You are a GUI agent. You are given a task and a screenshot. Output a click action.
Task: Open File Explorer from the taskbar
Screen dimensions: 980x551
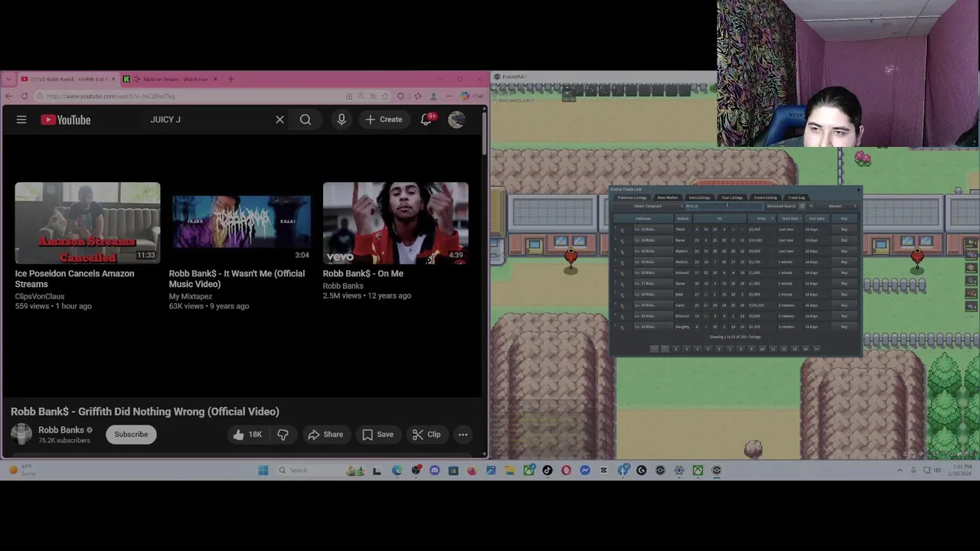[x=510, y=470]
